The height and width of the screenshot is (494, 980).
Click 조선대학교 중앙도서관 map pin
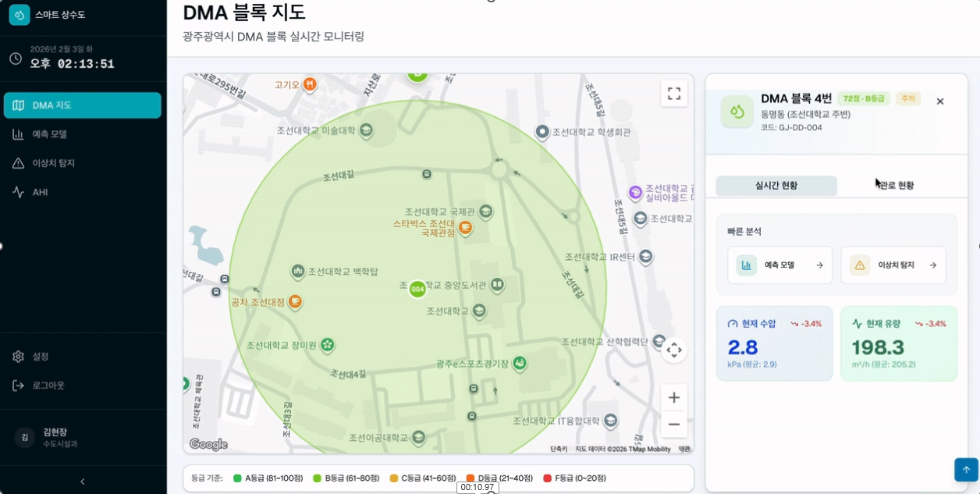tap(496, 285)
